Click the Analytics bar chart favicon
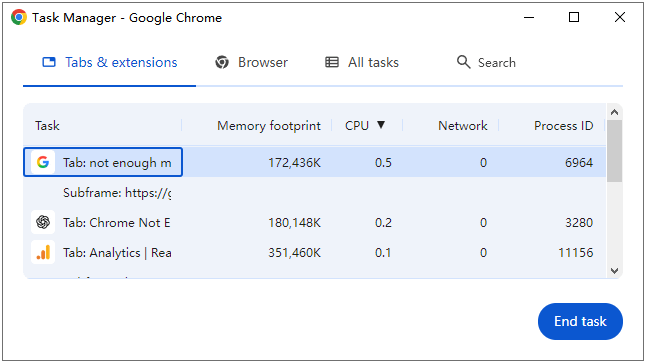646x363 pixels. point(43,253)
